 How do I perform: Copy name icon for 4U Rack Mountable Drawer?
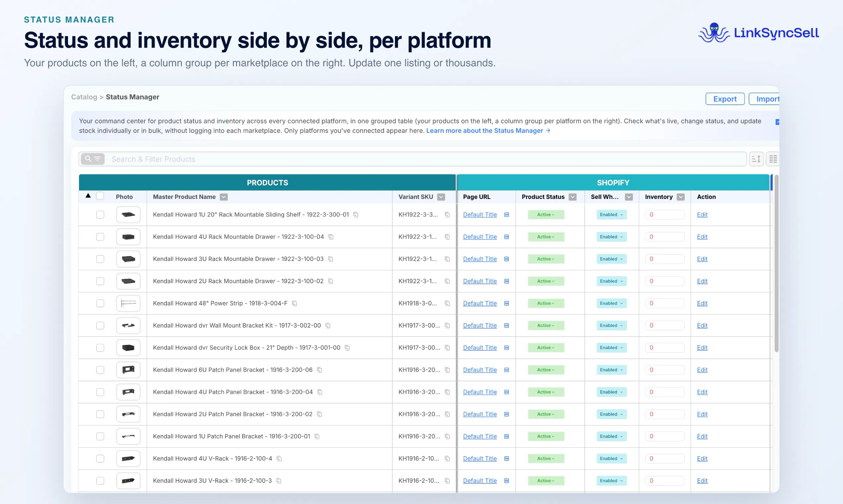point(331,237)
